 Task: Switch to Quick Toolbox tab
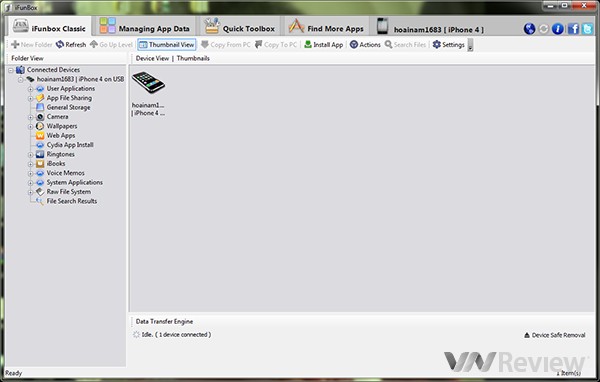pyautogui.click(x=240, y=26)
